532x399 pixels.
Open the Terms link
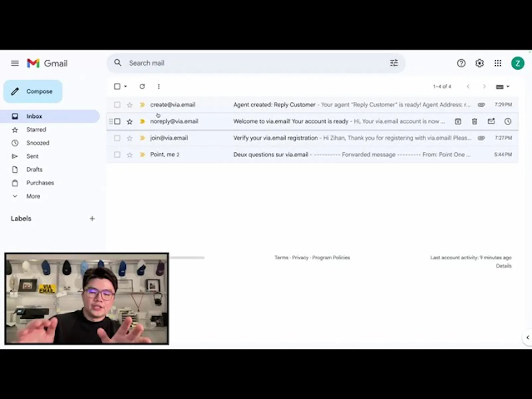pos(281,258)
